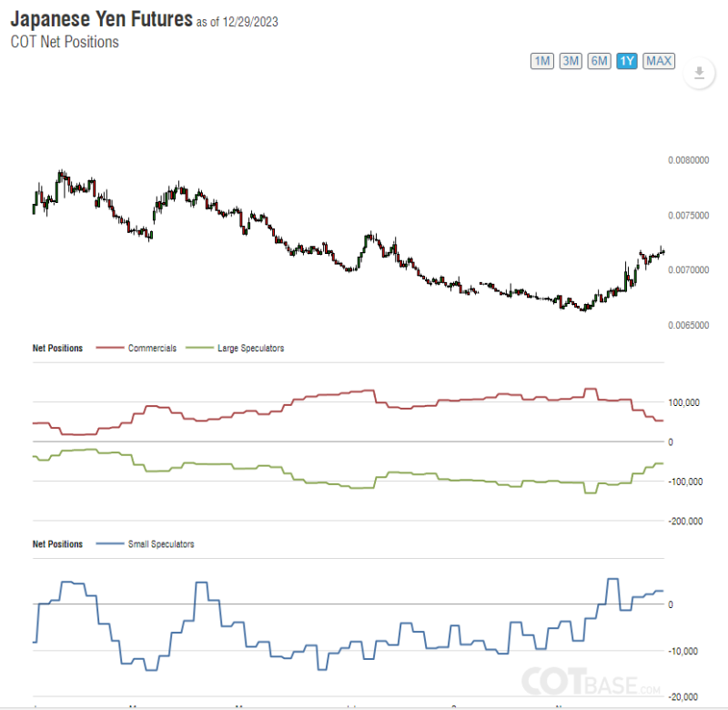Click the Japanese Yen Futures title

coord(101,19)
